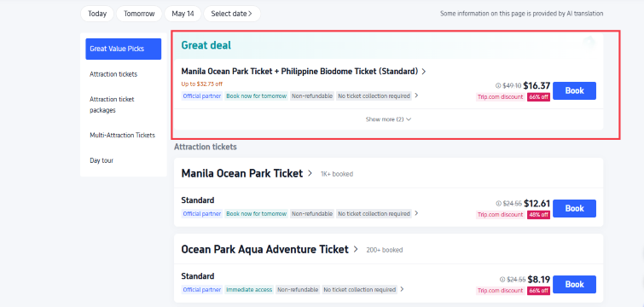Open Ocean Park Aqua Adventure Ticket heading
The width and height of the screenshot is (644, 307).
pyautogui.click(x=270, y=250)
